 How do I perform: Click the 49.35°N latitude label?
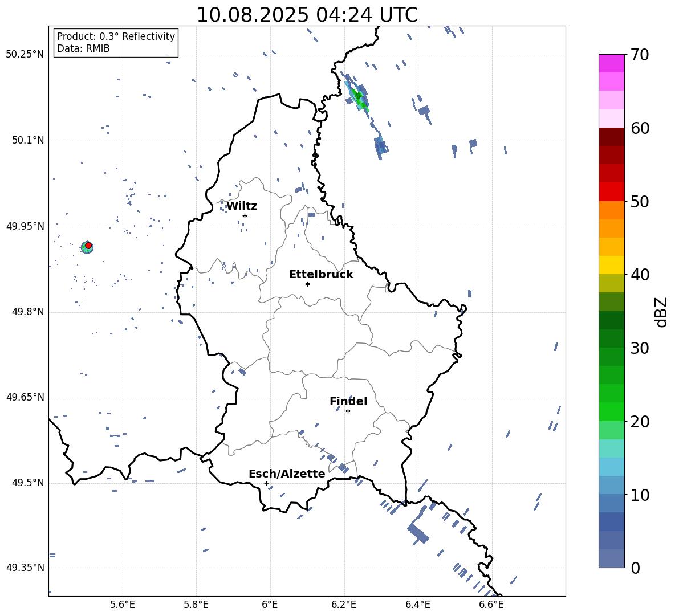click(25, 568)
